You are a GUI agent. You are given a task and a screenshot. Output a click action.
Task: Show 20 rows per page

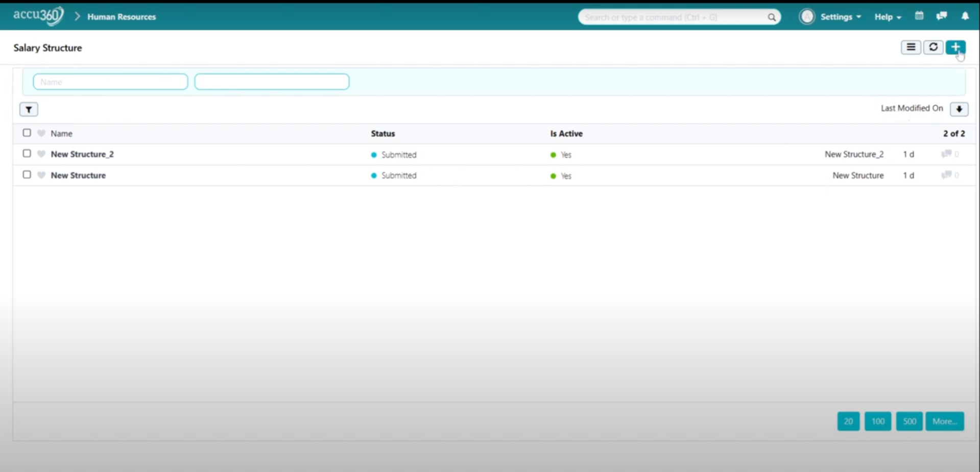pos(848,421)
